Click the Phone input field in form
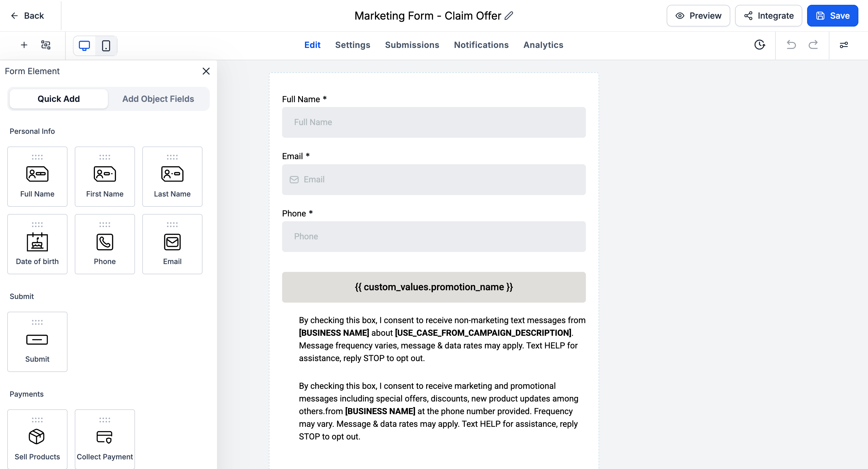868x469 pixels. pos(434,237)
